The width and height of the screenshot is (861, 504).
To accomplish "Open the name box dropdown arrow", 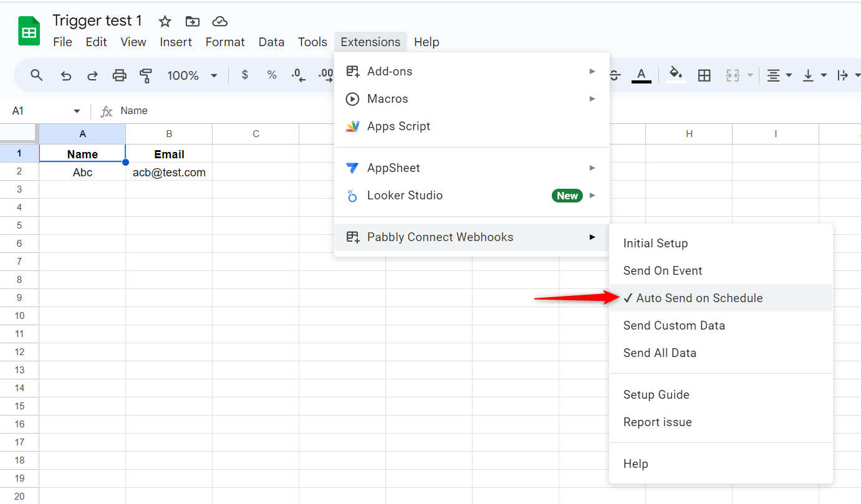I will (x=77, y=112).
